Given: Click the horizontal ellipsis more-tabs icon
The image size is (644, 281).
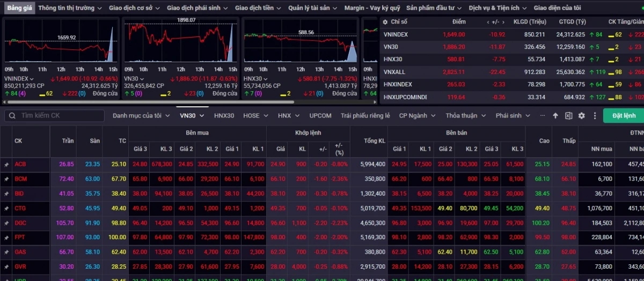Looking at the screenshot, I should (543, 115).
